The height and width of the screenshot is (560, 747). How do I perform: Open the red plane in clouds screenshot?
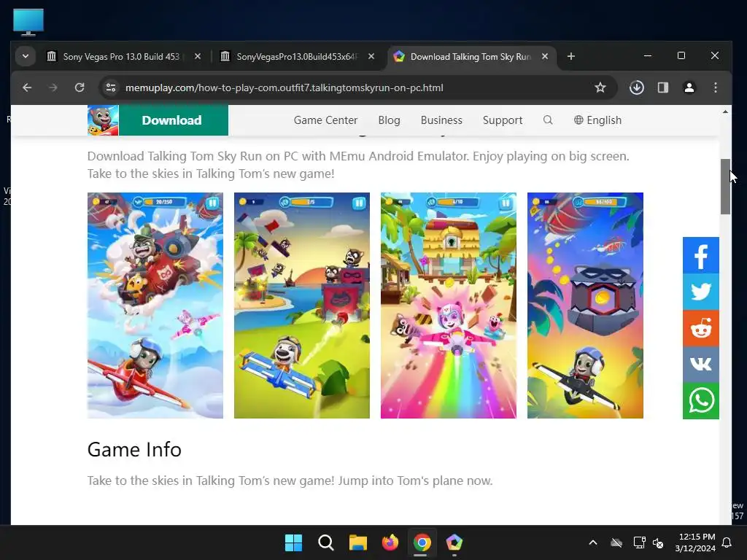[155, 306]
